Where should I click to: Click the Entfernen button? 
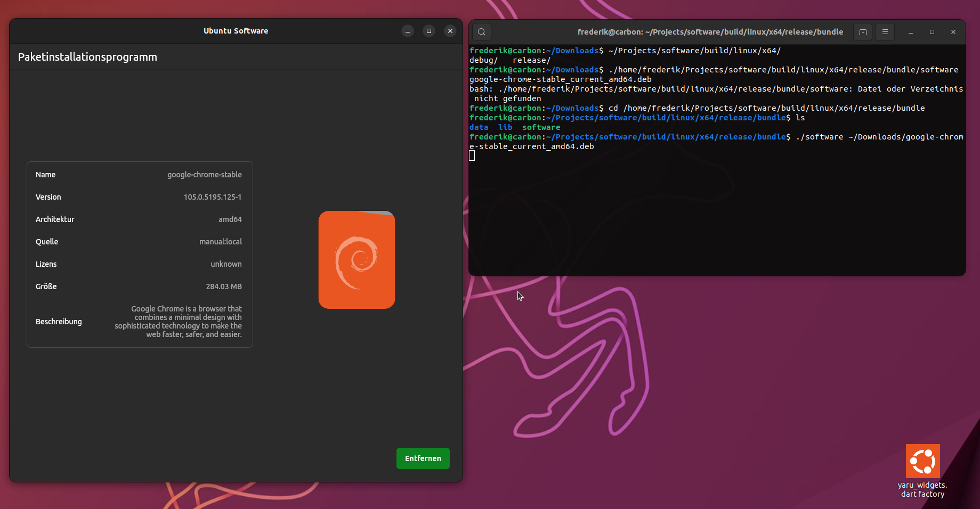(x=423, y=458)
